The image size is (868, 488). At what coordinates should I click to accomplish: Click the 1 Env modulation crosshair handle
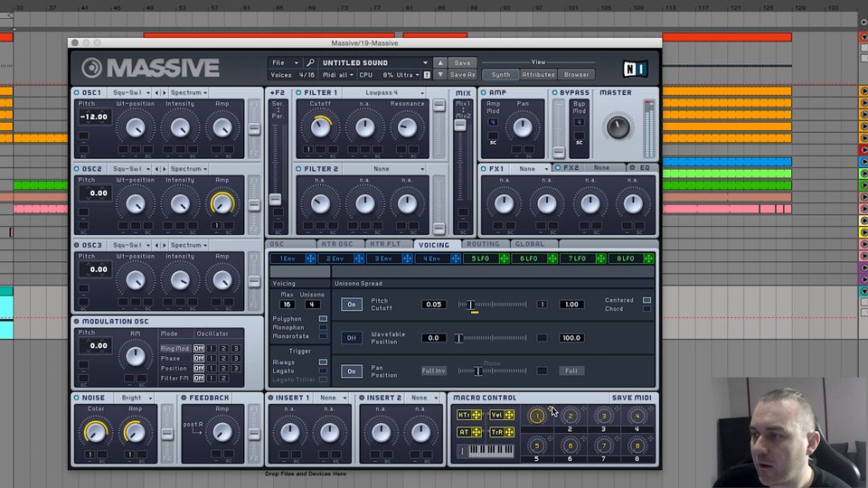[x=310, y=258]
